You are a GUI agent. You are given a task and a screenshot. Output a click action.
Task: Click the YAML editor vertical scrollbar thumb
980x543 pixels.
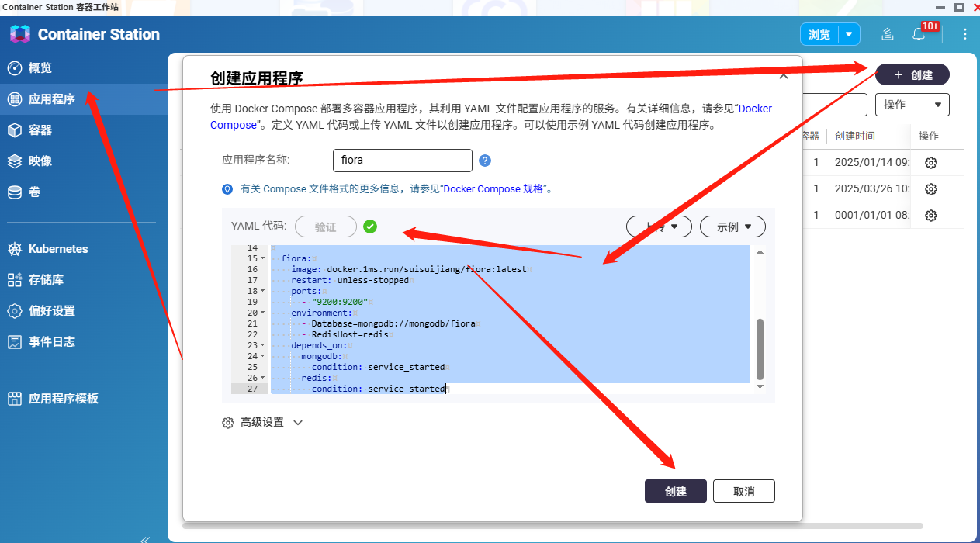(x=760, y=349)
